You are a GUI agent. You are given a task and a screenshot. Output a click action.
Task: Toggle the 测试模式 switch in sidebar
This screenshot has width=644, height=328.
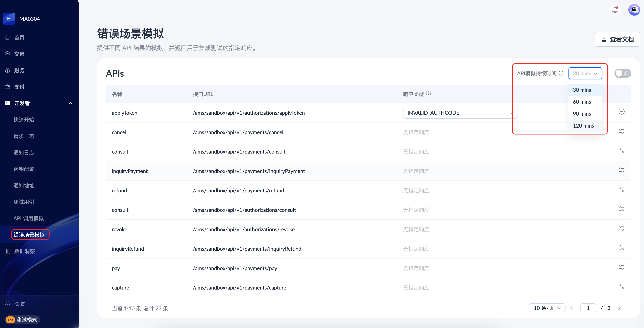(22, 319)
